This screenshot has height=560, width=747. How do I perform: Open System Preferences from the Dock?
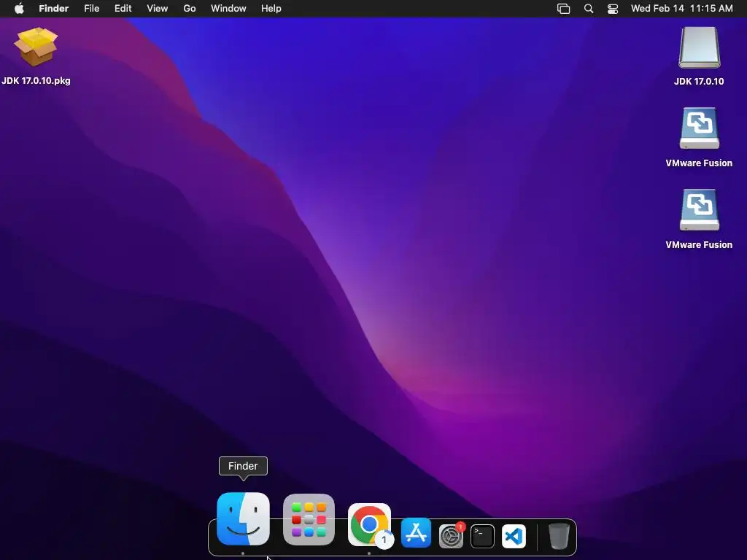(451, 537)
